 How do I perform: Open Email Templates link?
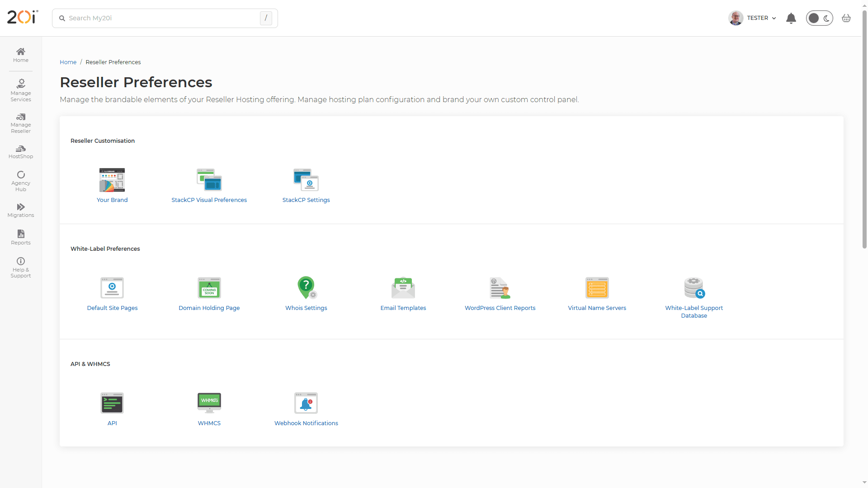pyautogui.click(x=403, y=308)
